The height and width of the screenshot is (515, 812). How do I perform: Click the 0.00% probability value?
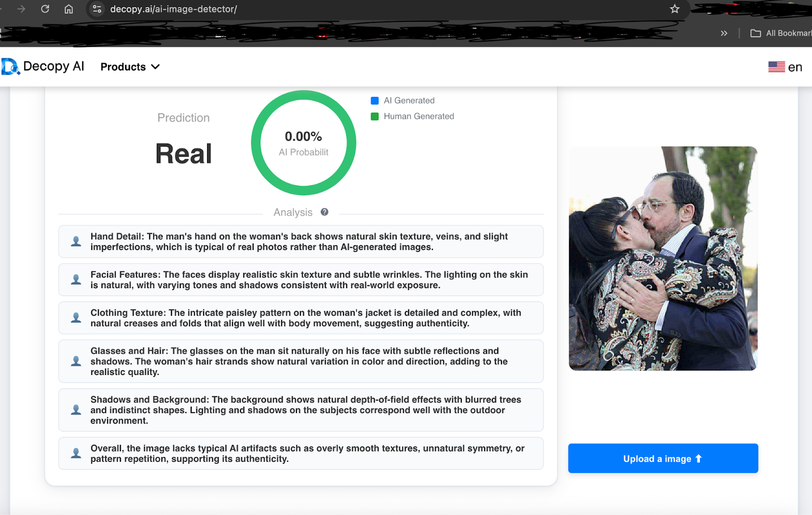coord(303,136)
